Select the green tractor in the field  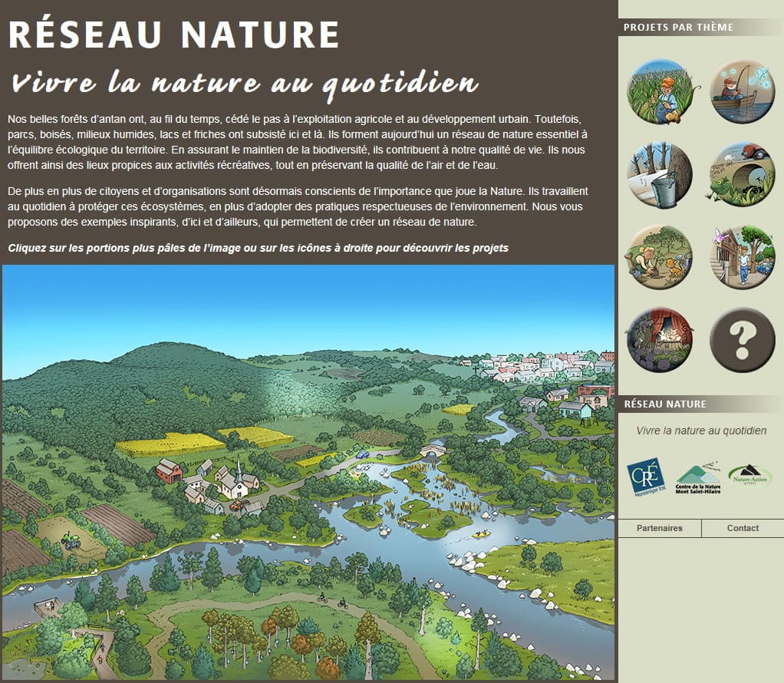71,539
